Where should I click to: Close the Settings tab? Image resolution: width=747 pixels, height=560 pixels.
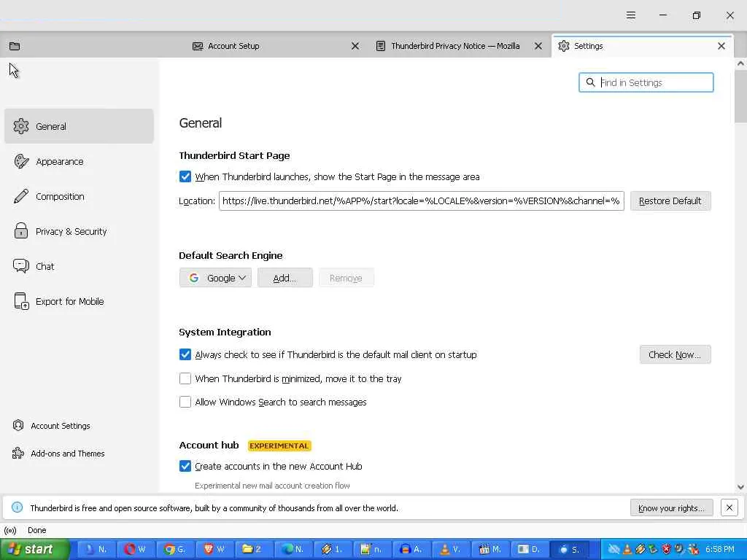[x=721, y=46]
